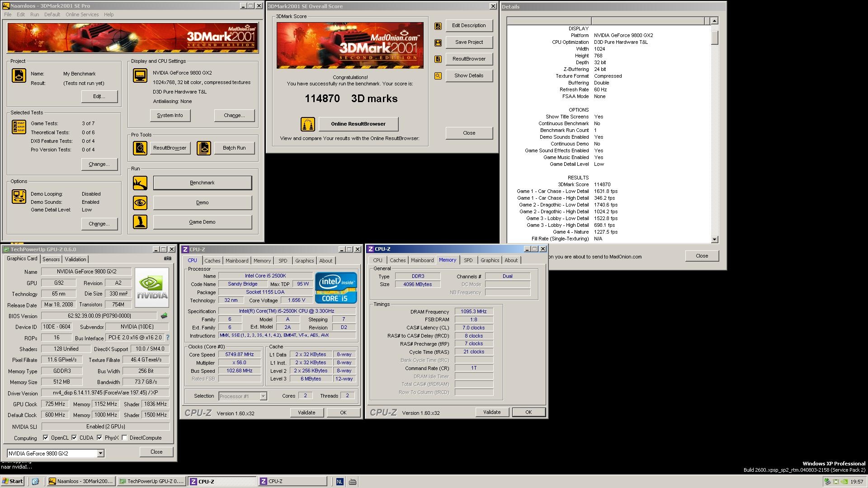
Task: Click the Benchmark run button
Action: coord(202,183)
